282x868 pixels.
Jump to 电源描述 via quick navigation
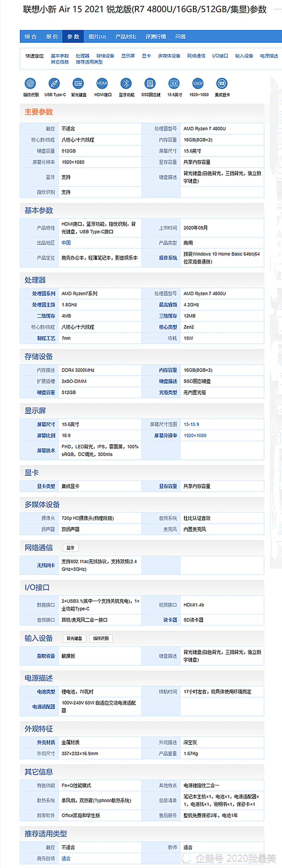click(269, 56)
